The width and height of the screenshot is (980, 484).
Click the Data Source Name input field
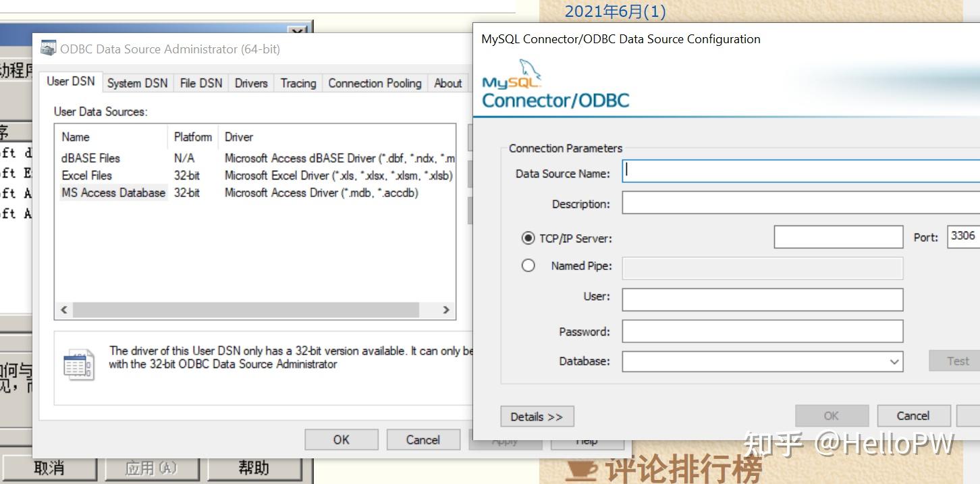pyautogui.click(x=800, y=171)
